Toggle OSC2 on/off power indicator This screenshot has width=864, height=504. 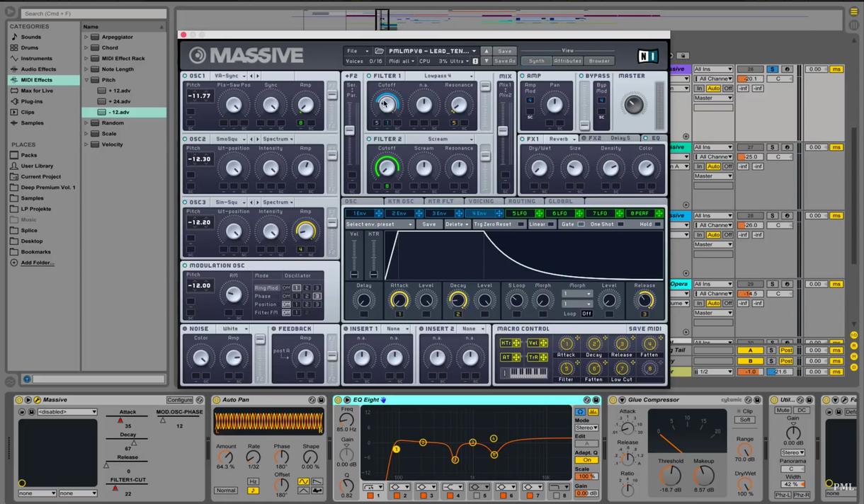click(x=185, y=139)
